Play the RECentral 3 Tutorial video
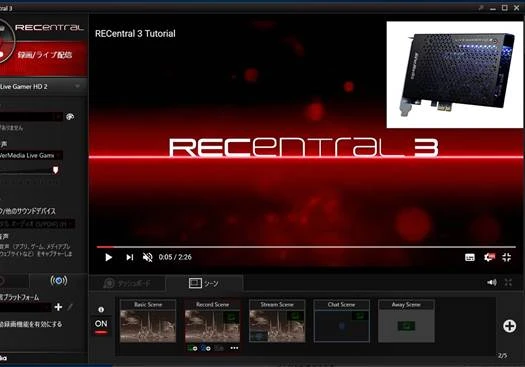Screen dimensions: 525x367 click(108, 257)
